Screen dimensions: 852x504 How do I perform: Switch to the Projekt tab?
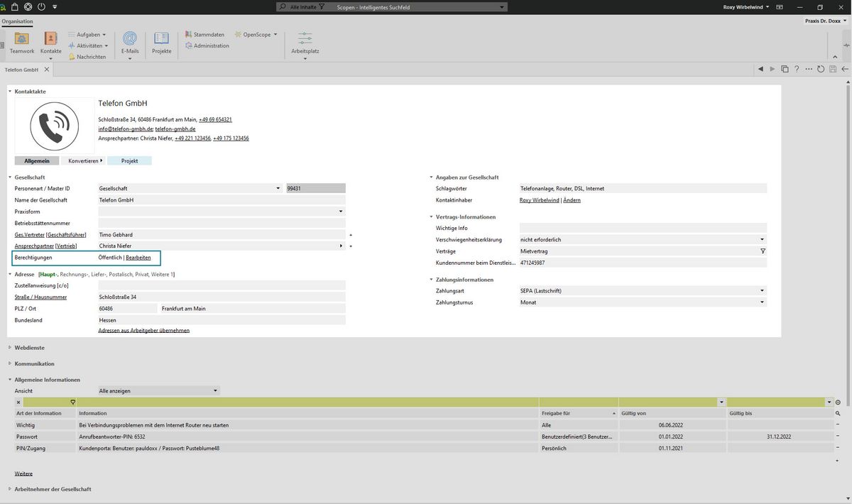(129, 161)
